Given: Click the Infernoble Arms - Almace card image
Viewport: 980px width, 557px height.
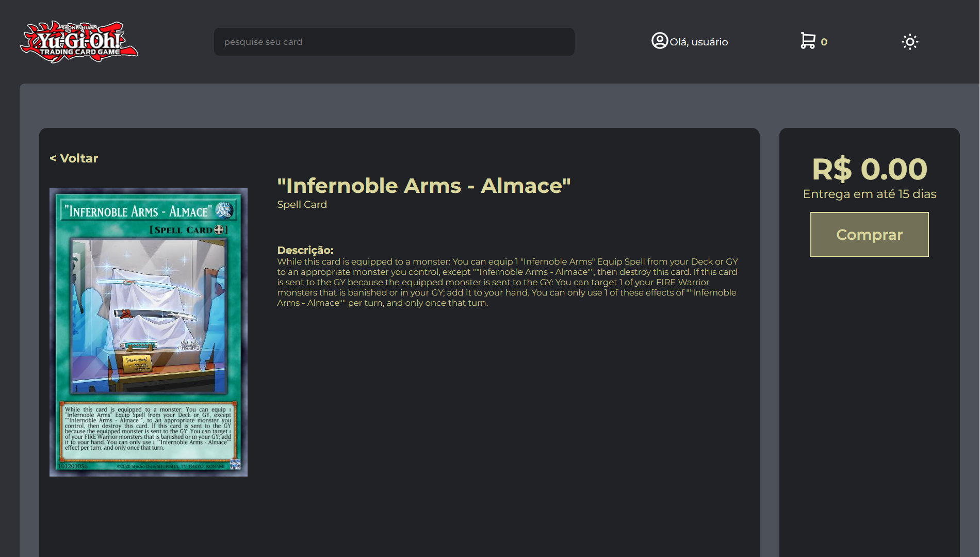Looking at the screenshot, I should coord(149,332).
